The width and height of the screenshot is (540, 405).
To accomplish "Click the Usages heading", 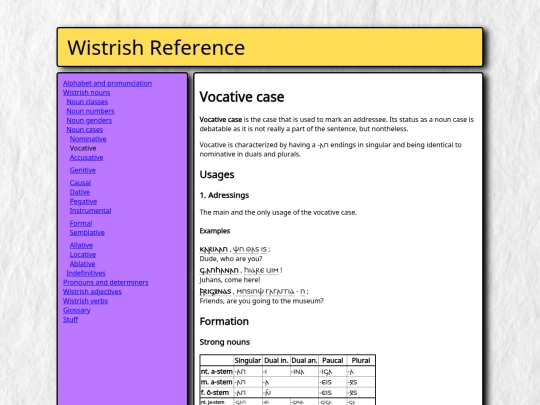I will [x=217, y=175].
